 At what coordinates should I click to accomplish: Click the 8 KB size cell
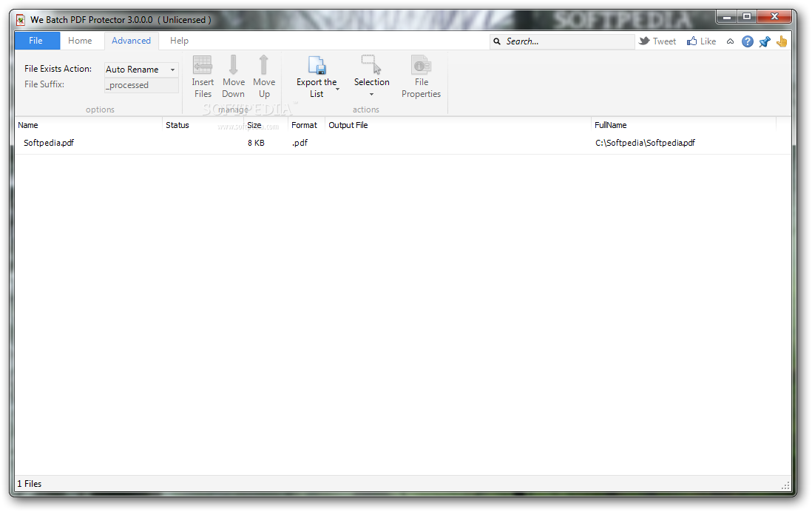[x=256, y=143]
